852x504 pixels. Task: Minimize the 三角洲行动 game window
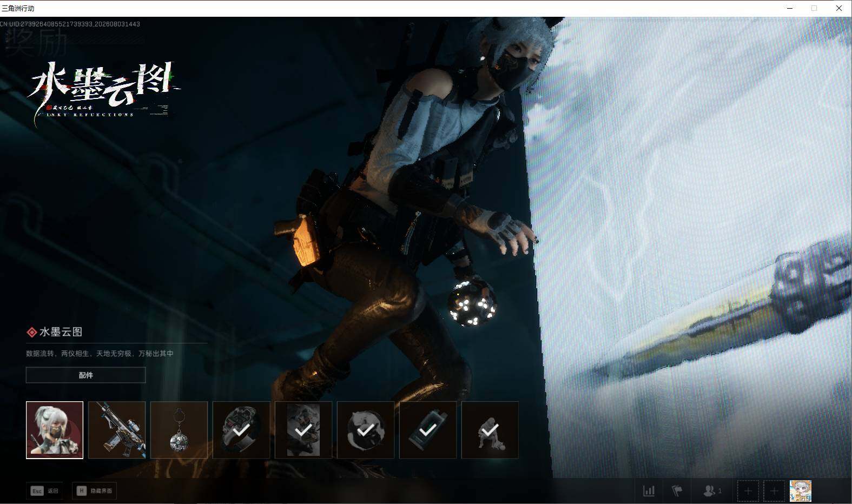click(x=790, y=8)
